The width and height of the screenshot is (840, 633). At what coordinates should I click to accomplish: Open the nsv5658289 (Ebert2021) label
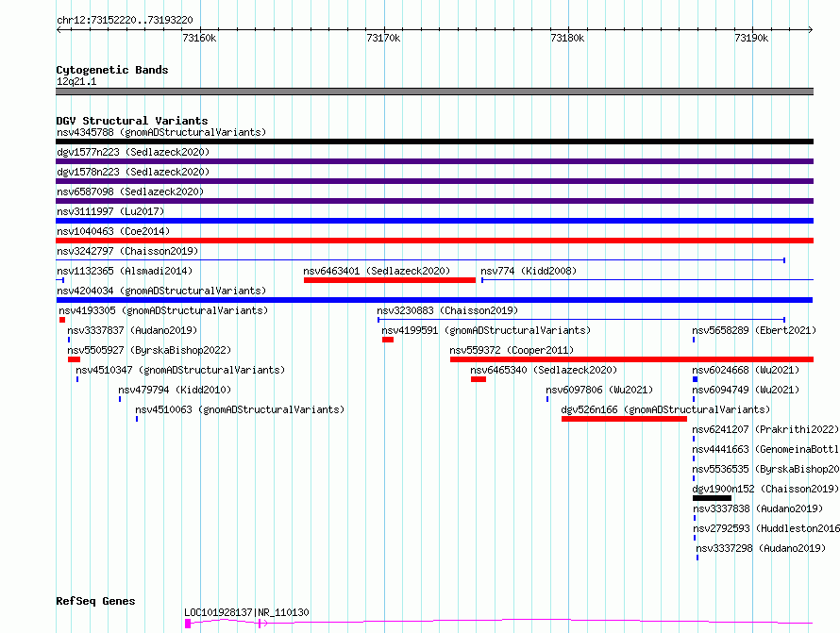click(x=754, y=330)
